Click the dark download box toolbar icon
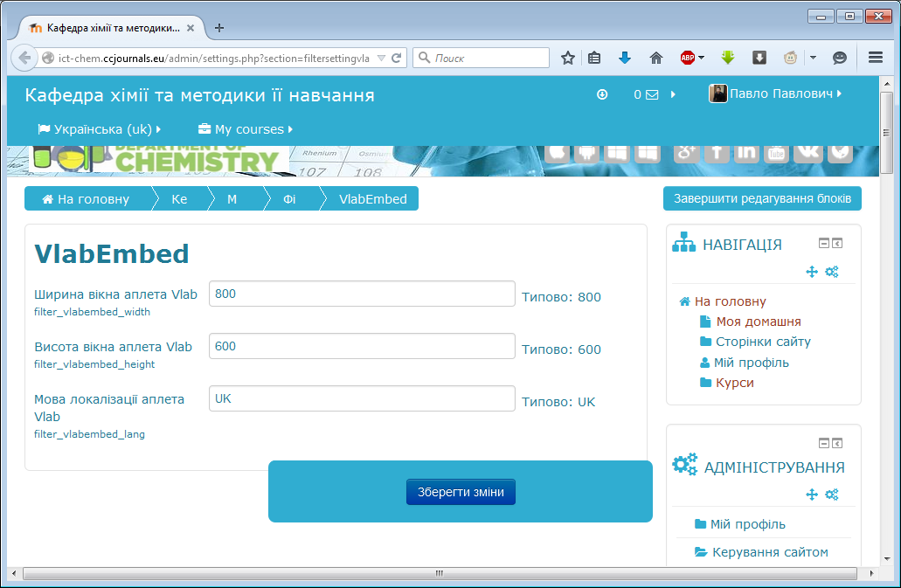Image resolution: width=901 pixels, height=588 pixels. click(759, 58)
